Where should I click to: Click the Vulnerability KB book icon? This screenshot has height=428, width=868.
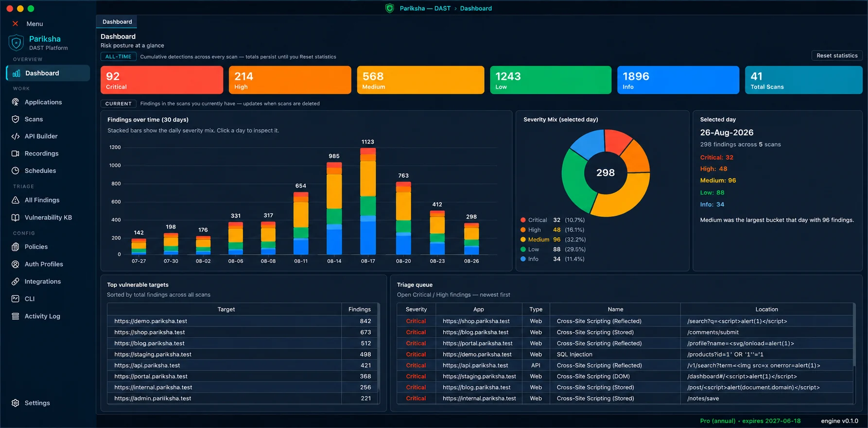(x=16, y=218)
